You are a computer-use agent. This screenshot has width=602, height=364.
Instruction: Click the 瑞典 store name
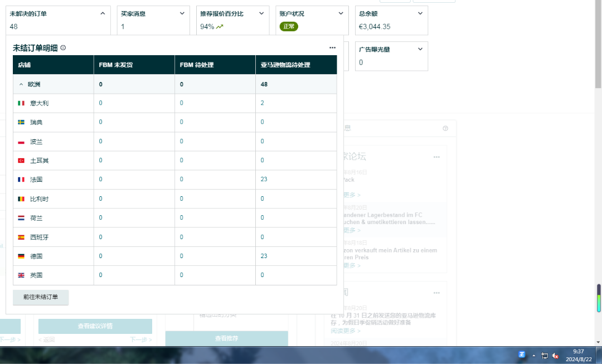[36, 122]
